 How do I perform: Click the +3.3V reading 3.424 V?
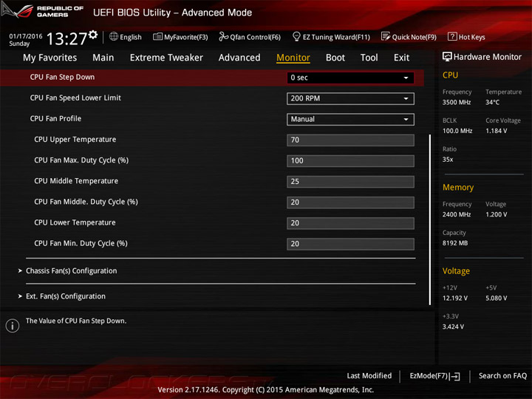coord(453,327)
